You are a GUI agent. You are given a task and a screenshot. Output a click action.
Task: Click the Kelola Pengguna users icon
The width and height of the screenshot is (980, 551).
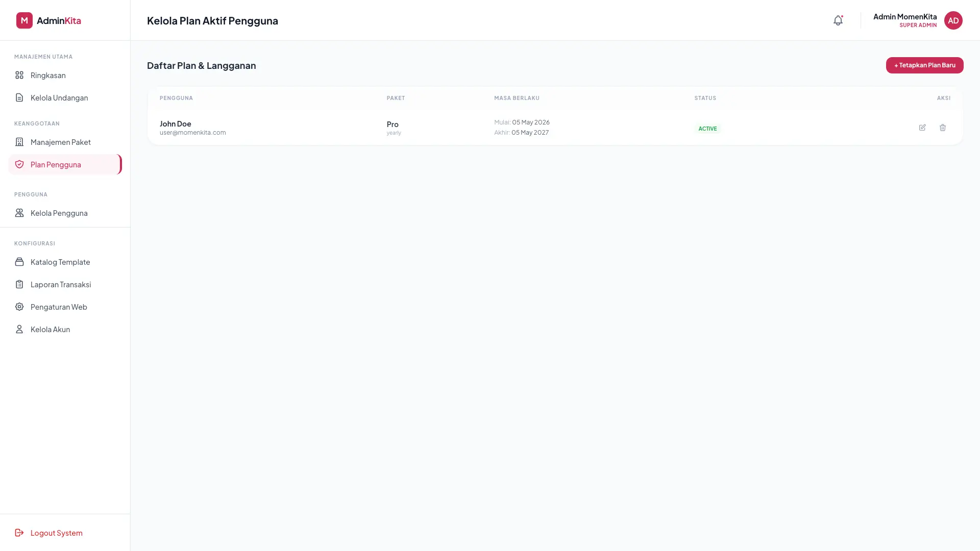point(19,213)
